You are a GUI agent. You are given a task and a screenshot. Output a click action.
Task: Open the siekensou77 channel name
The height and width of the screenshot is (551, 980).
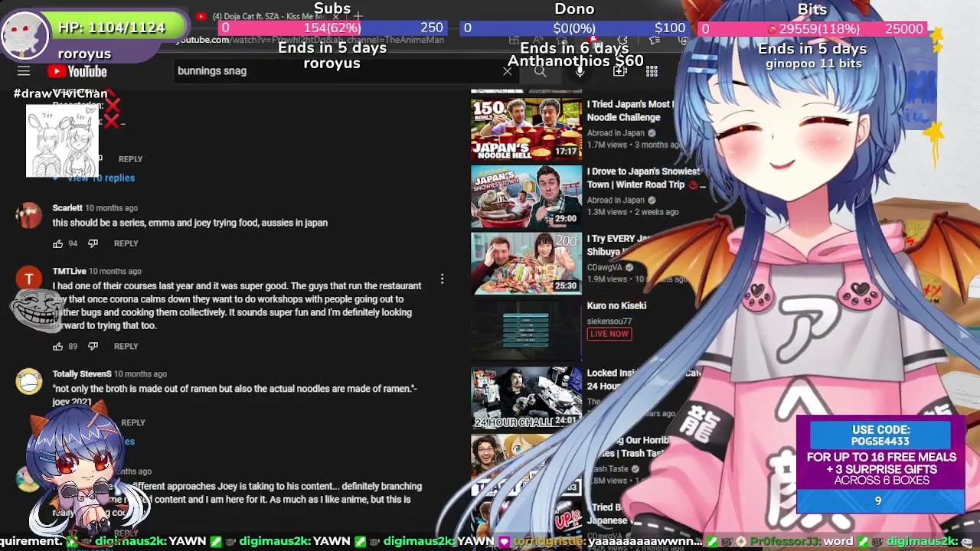coord(609,321)
